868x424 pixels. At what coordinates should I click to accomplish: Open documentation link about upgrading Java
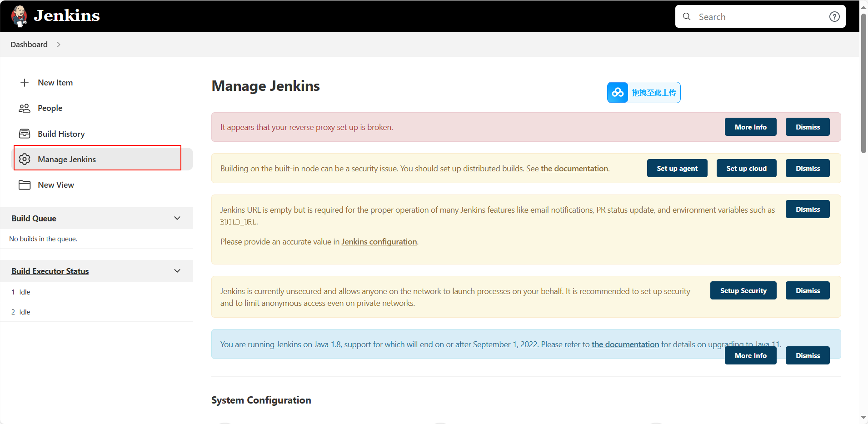point(625,344)
